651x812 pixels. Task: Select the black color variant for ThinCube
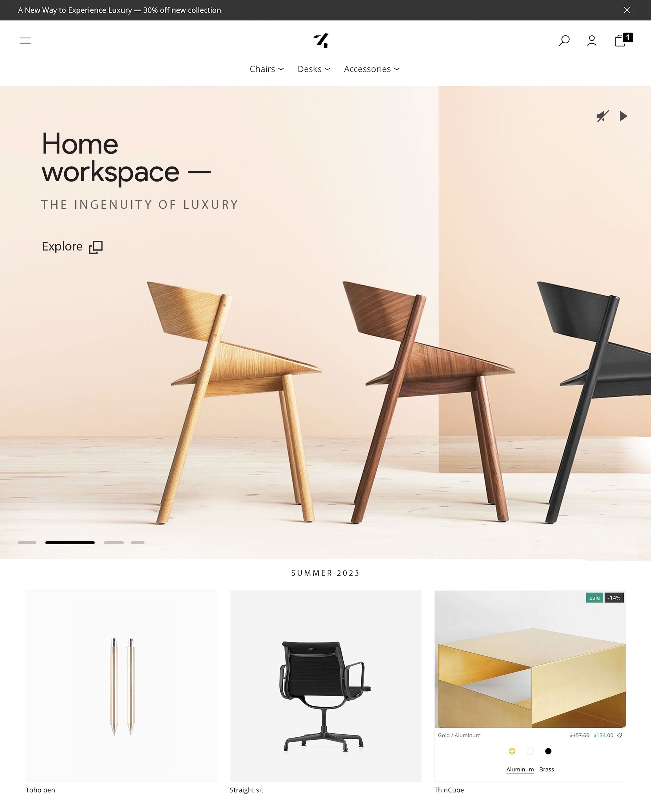tap(548, 751)
